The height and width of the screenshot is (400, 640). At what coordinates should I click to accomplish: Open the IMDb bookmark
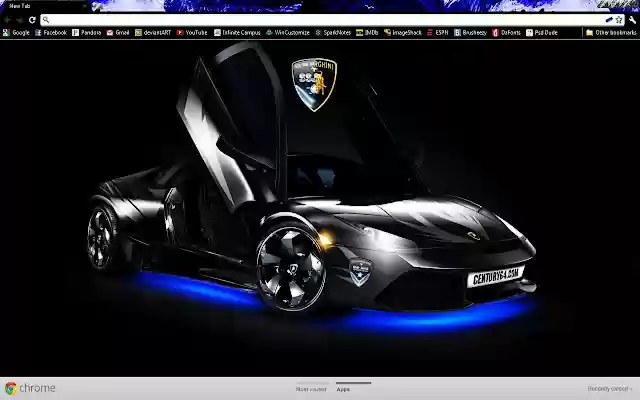367,33
